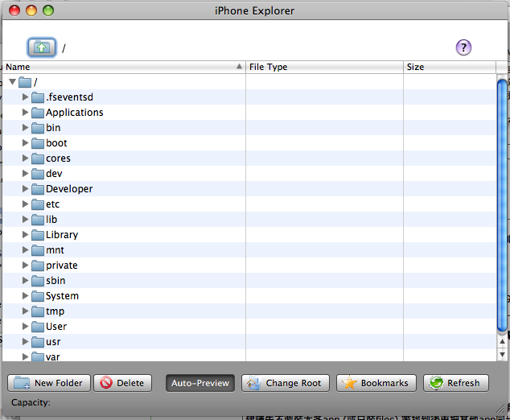510x420 pixels.
Task: Click the blue vertical scrollbar thumb
Action: pyautogui.click(x=502, y=206)
